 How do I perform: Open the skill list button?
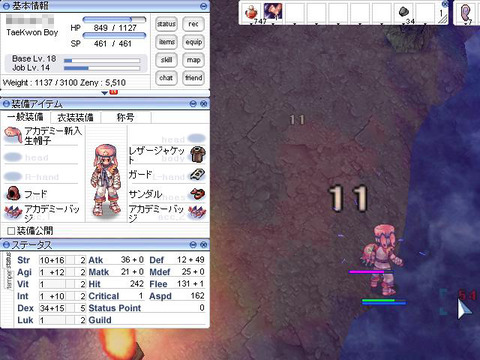pos(166,60)
